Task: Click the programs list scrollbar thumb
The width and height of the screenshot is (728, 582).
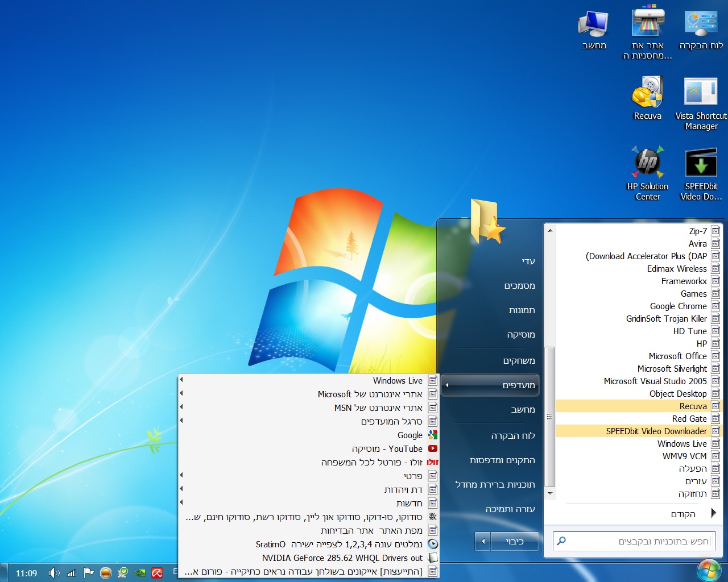Action: pos(549,417)
